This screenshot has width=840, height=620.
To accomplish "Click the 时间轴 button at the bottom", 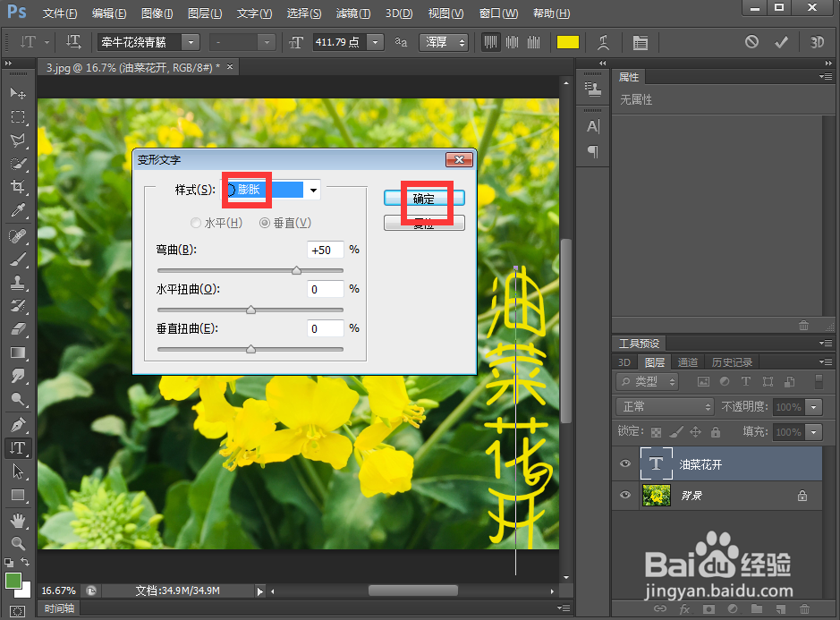I will pyautogui.click(x=58, y=607).
